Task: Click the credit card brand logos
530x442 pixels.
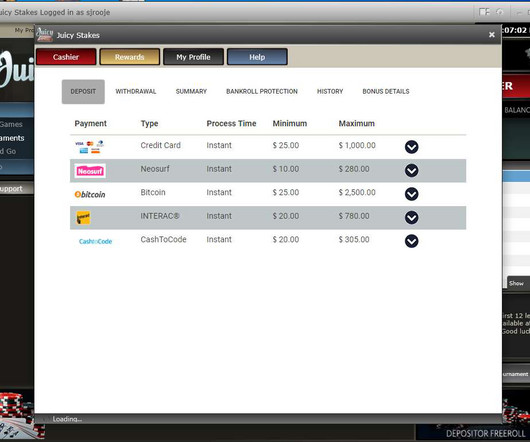Action: 90,147
